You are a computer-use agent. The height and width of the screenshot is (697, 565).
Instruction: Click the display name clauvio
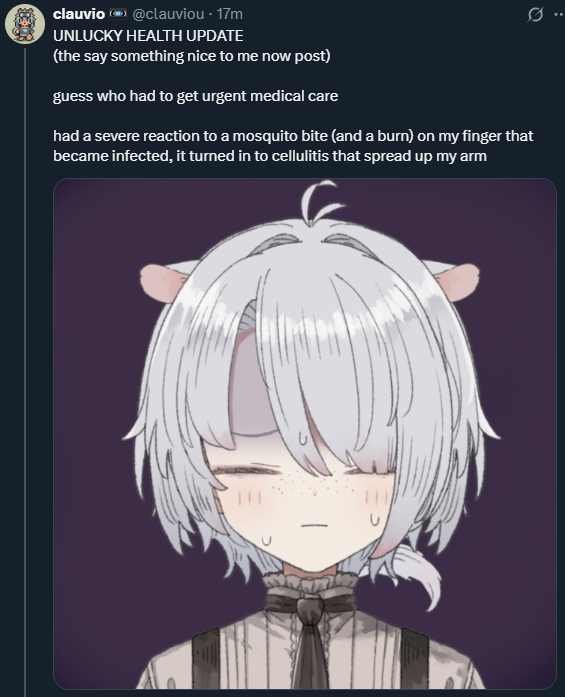point(79,14)
